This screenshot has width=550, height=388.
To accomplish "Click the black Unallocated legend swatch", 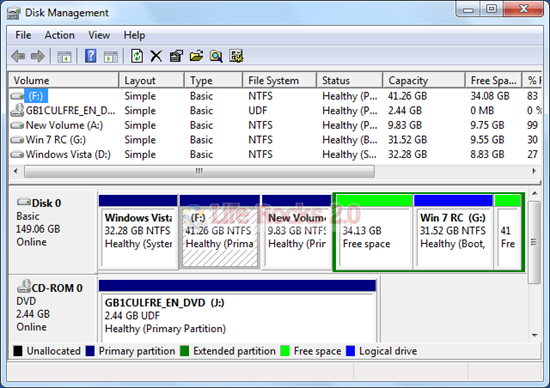I will pyautogui.click(x=18, y=351).
